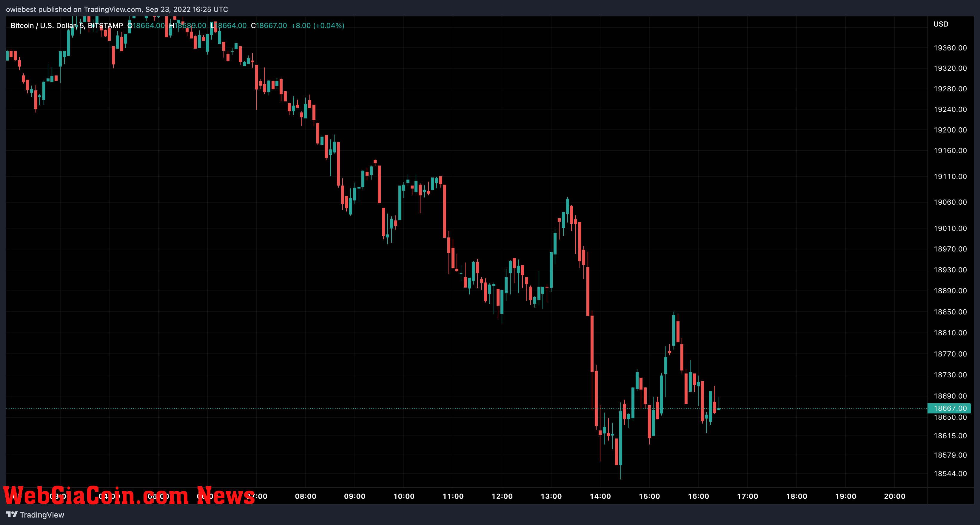Click the 18970.00 price axis label
The width and height of the screenshot is (980, 525).
[950, 249]
